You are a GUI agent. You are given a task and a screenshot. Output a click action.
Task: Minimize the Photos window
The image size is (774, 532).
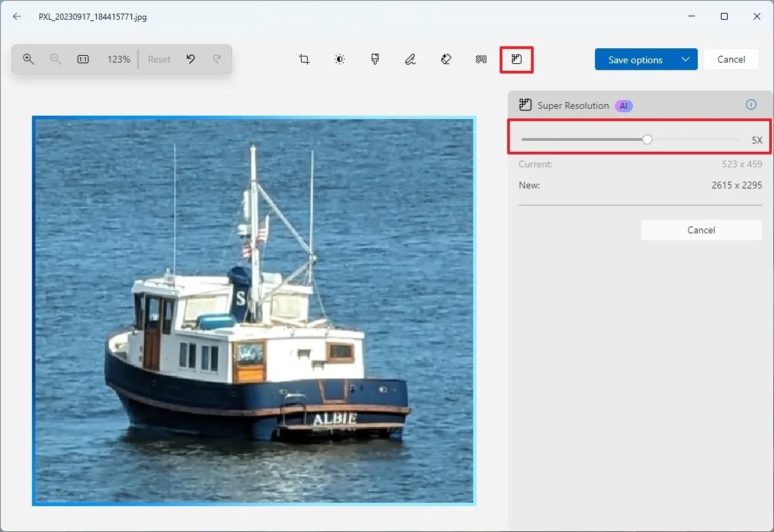pos(692,16)
